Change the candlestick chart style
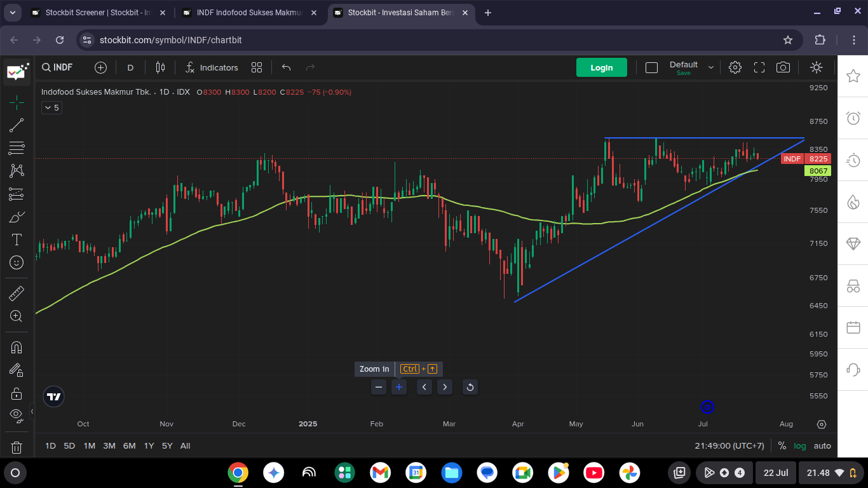Image resolution: width=868 pixels, height=488 pixels. 160,67
